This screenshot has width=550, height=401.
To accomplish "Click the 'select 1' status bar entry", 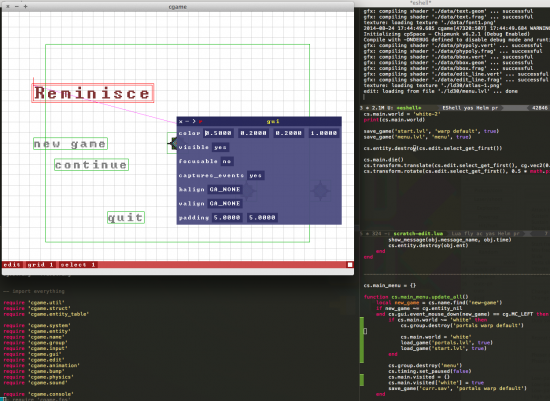I will point(78,265).
